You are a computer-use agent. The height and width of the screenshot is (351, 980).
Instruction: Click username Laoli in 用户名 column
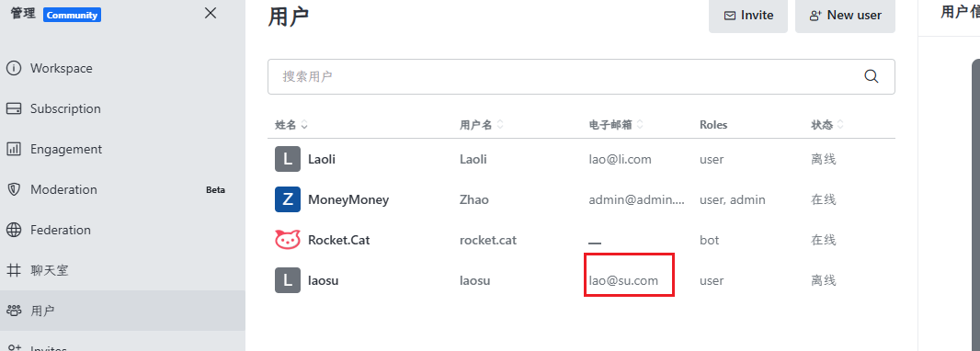coord(473,159)
